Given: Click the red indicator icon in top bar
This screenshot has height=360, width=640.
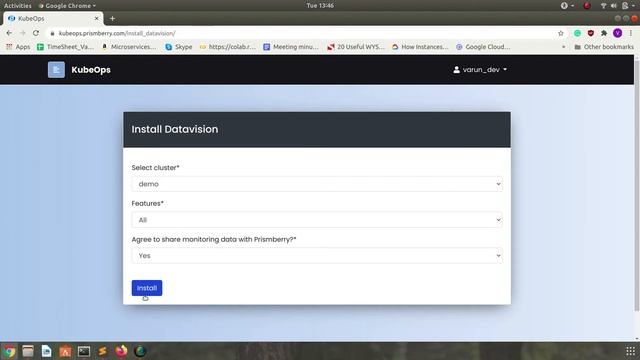Looking at the screenshot, I should tap(587, 6).
